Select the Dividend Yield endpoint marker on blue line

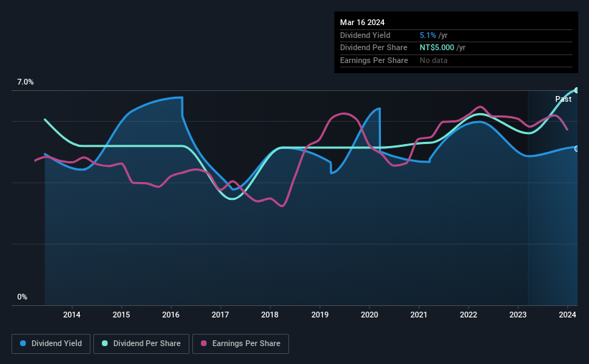coord(577,148)
